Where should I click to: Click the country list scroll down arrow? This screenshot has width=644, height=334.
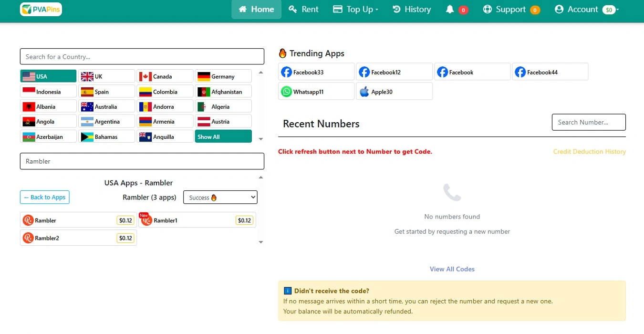pos(260,139)
